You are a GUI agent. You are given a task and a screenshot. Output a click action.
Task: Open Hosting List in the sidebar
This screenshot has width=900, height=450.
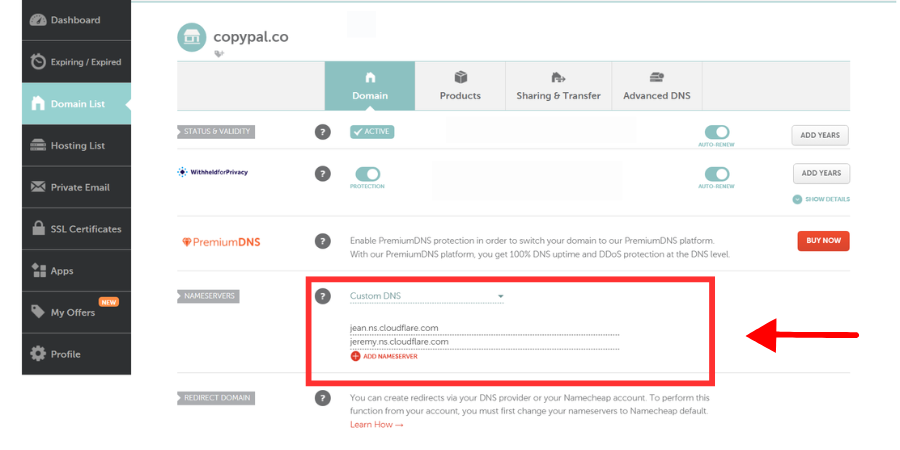click(x=76, y=145)
